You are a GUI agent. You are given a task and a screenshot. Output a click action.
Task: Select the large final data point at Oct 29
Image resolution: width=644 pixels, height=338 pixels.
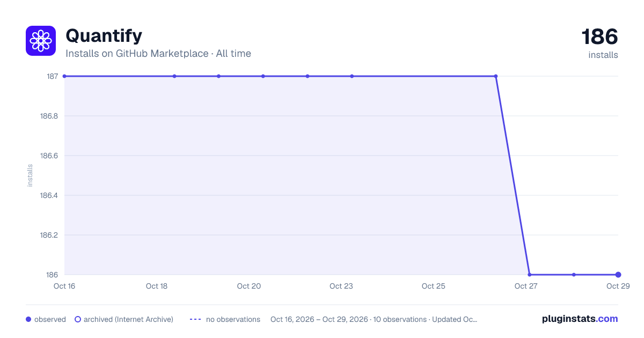[x=618, y=275]
